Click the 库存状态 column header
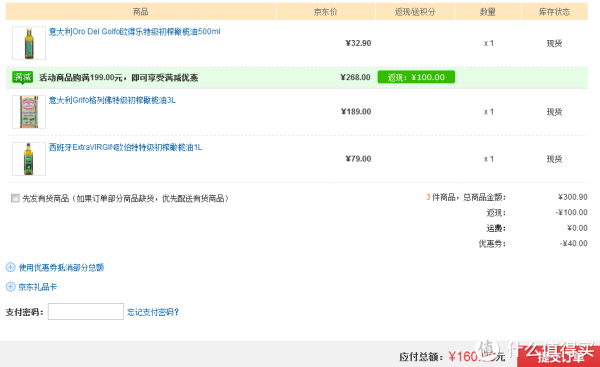Viewport: 600px width, 367px height. click(x=554, y=11)
